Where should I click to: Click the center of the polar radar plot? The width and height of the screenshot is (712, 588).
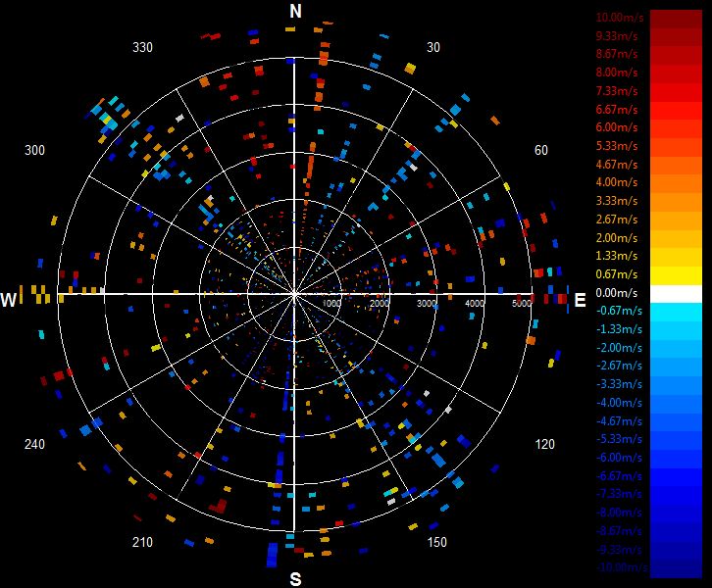click(x=294, y=294)
